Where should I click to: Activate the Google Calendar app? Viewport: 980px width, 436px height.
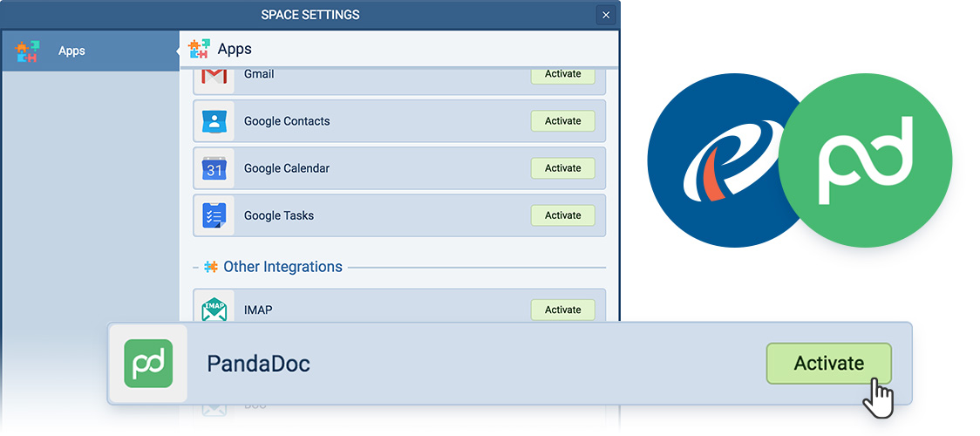(x=562, y=168)
